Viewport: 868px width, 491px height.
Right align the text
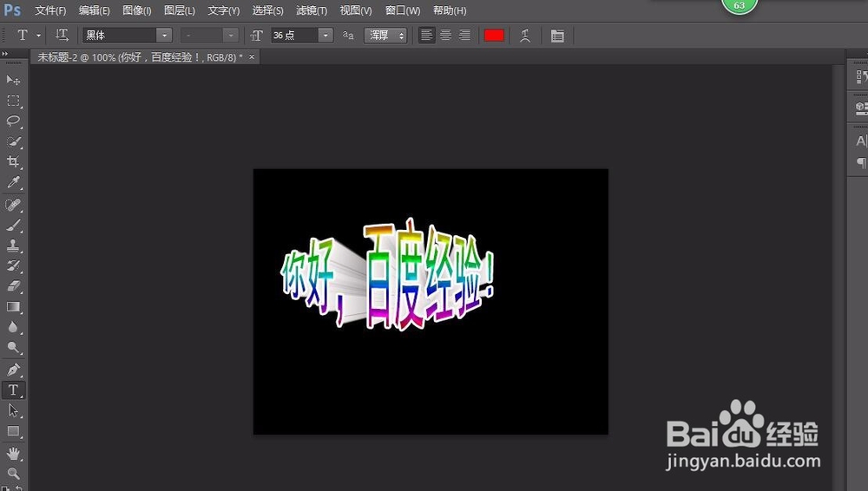point(465,36)
